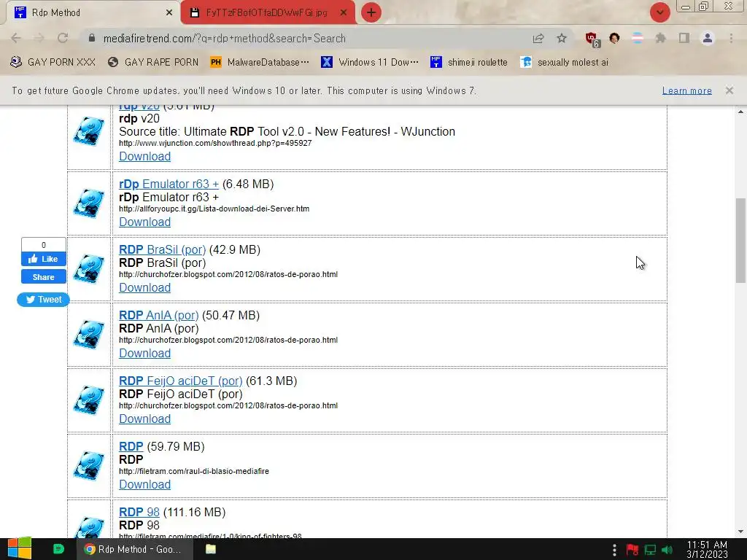
Task: Bookmark this page with the star icon
Action: (562, 38)
